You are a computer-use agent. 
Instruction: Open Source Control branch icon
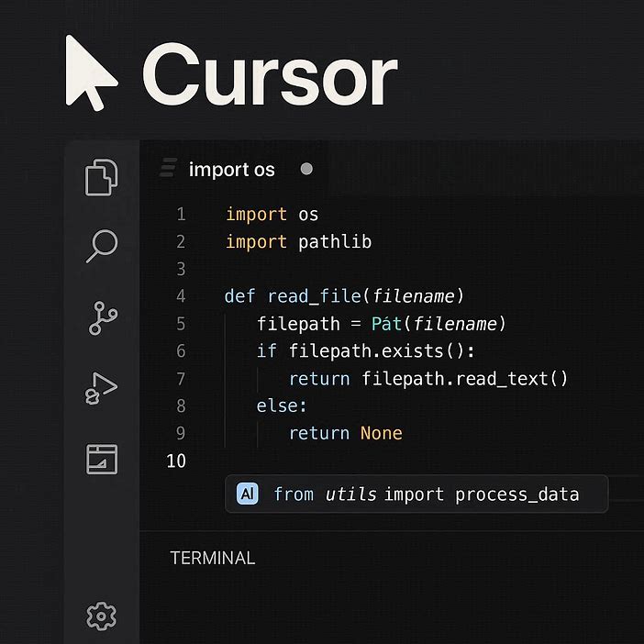103,318
